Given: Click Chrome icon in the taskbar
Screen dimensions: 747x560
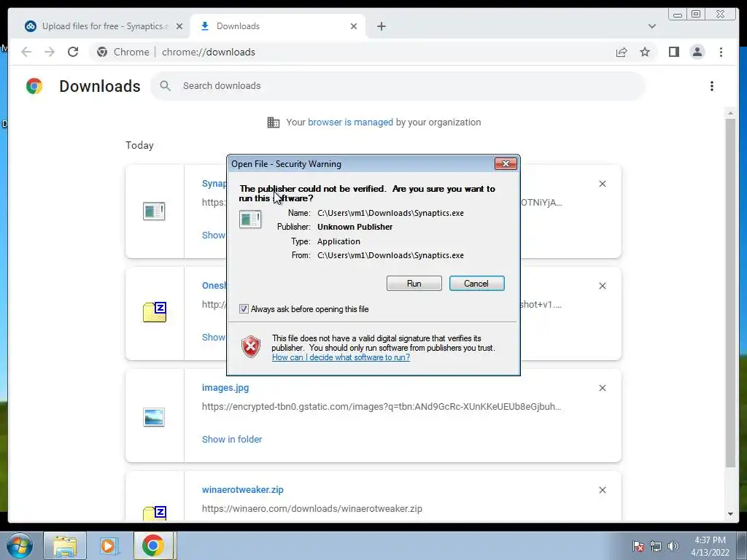Looking at the screenshot, I should click(x=153, y=545).
